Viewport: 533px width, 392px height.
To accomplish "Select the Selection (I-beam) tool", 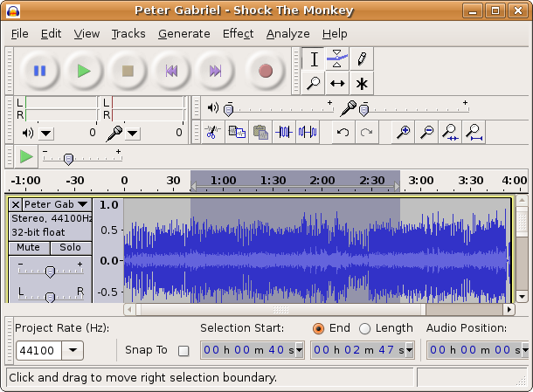I will point(314,59).
